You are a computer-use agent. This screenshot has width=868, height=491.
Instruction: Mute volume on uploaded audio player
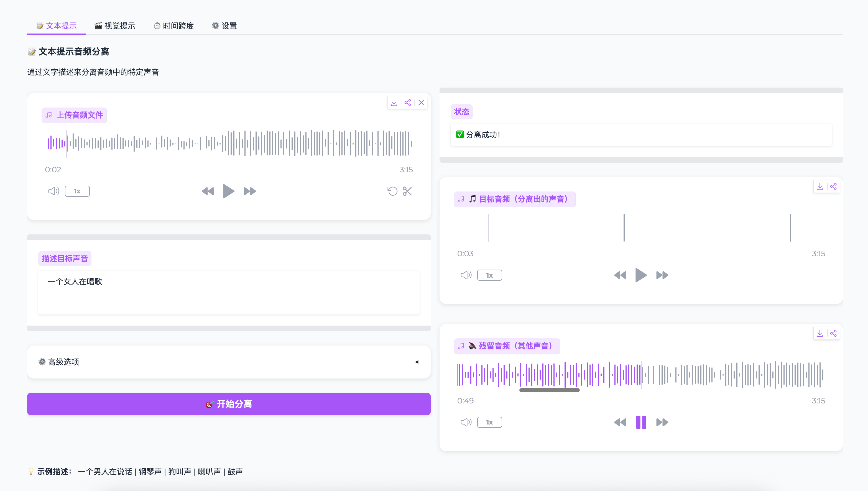pos(53,191)
